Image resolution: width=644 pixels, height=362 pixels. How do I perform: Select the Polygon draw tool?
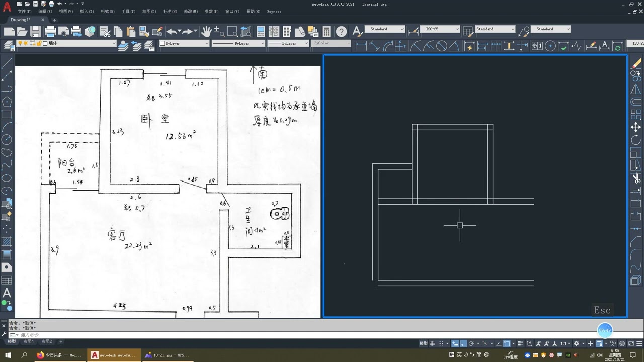coord(7,102)
